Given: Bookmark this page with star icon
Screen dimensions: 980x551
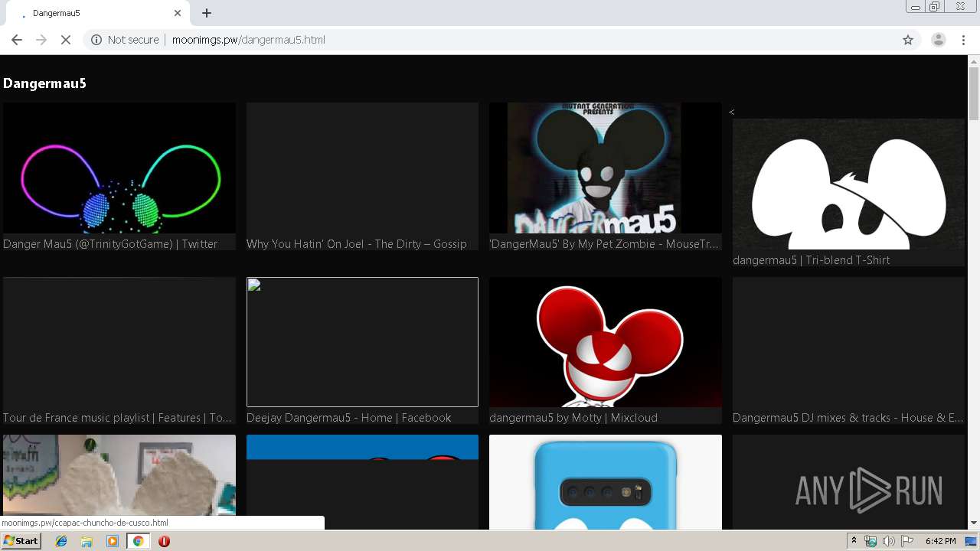Looking at the screenshot, I should pyautogui.click(x=908, y=40).
